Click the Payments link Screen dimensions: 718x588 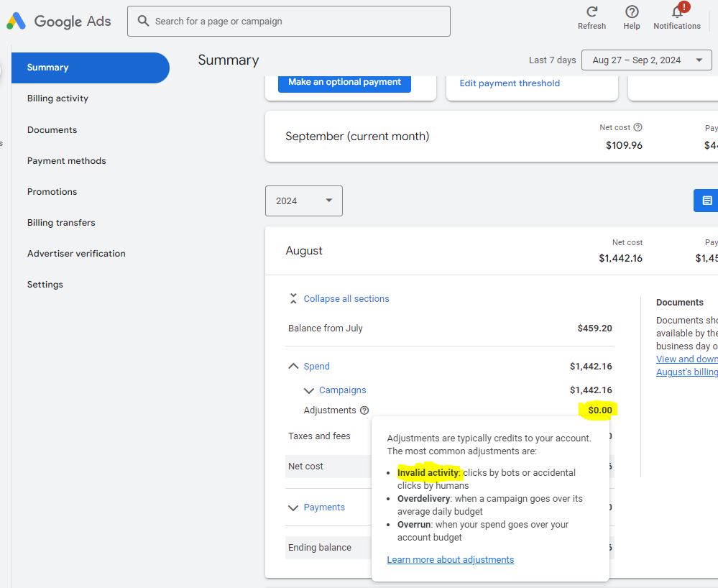(324, 507)
